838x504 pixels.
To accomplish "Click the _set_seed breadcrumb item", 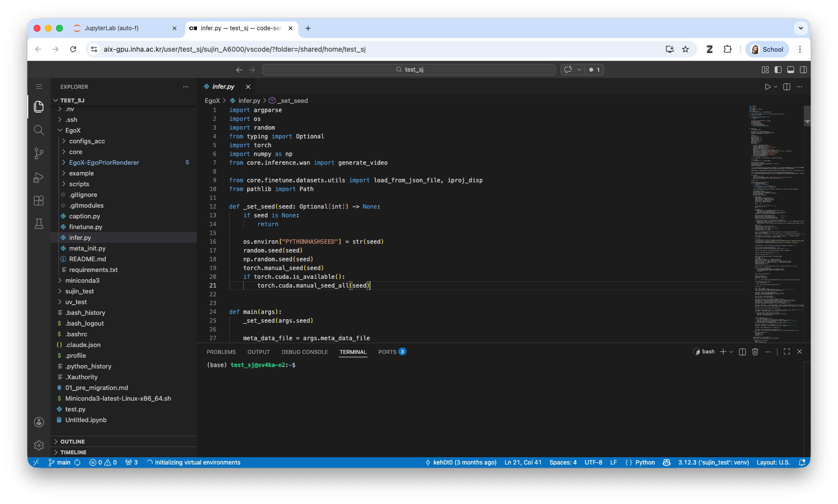I will pos(289,101).
